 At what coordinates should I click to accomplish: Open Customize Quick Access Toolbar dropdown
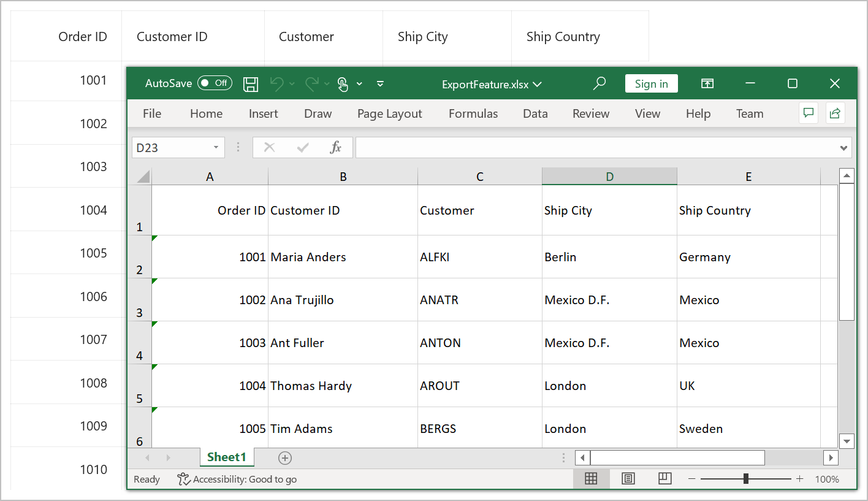click(x=380, y=84)
